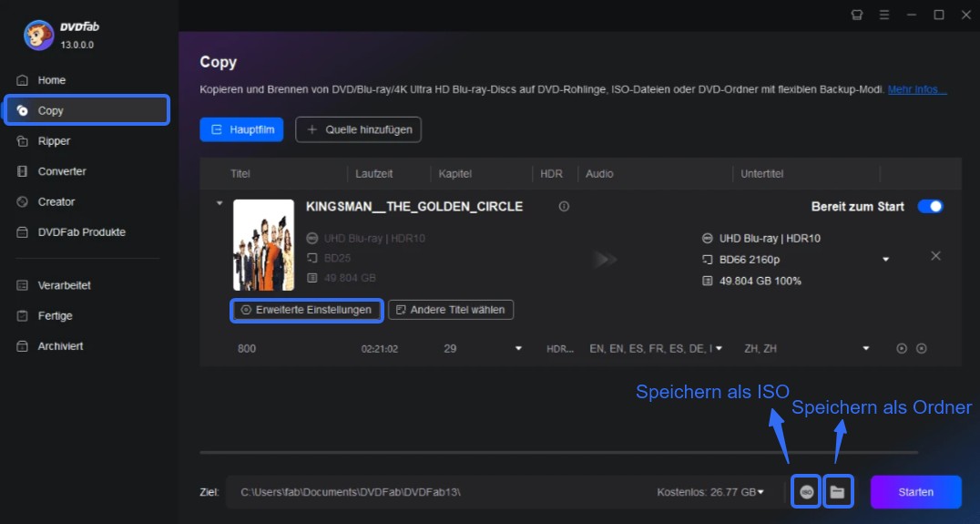The width and height of the screenshot is (980, 524).
Task: Follow the Mehr Infos link
Action: (917, 89)
